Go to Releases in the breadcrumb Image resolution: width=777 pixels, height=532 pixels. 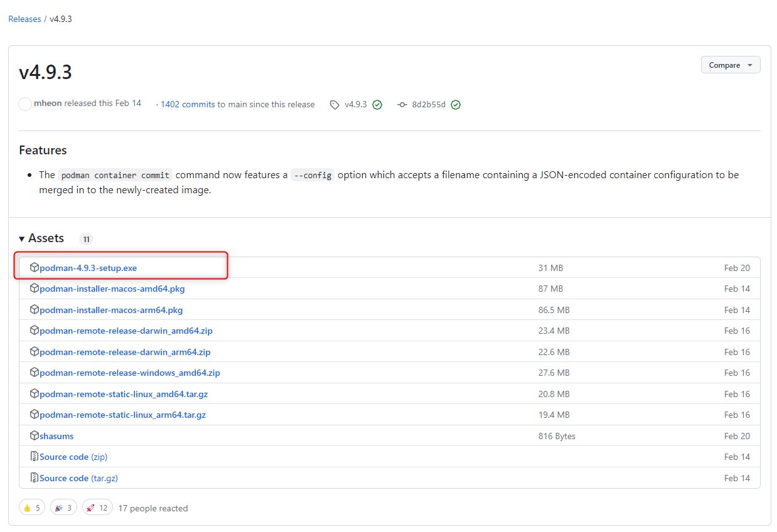click(24, 19)
